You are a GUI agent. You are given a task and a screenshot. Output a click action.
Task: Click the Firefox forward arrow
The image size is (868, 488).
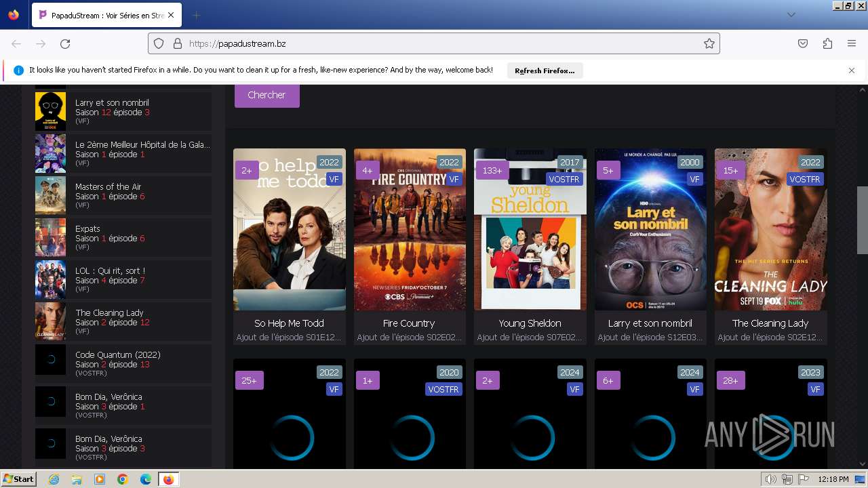(41, 43)
